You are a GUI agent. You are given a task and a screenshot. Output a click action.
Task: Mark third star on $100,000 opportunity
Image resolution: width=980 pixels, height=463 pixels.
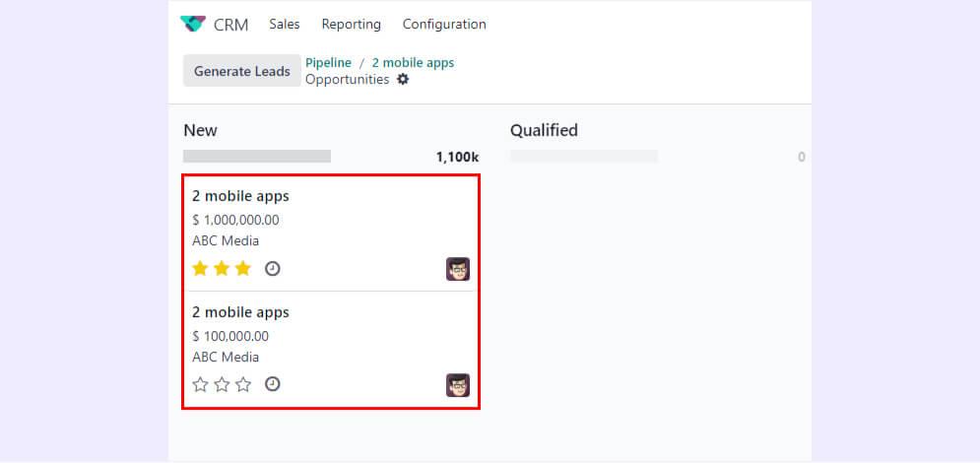243,384
